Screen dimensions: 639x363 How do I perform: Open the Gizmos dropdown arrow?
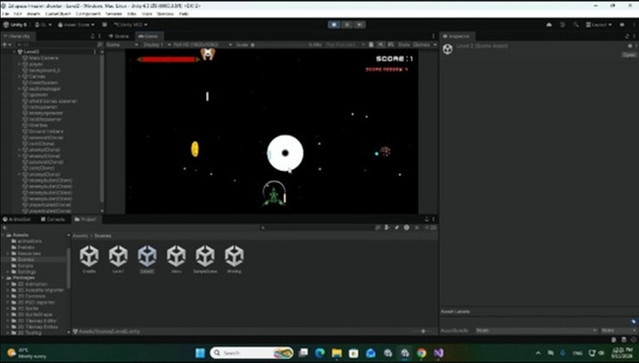(x=435, y=44)
